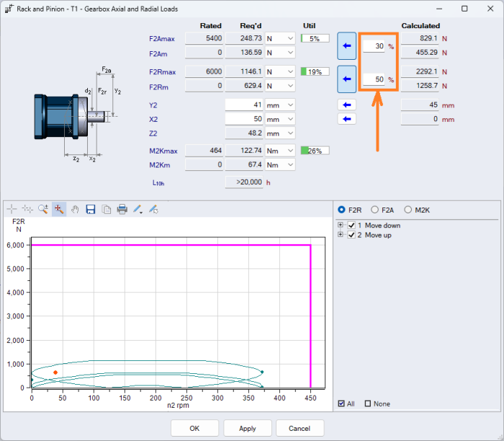Screen dimensions: 504x441
Task: Save the chart with the floppy disk icon
Action: [x=91, y=209]
